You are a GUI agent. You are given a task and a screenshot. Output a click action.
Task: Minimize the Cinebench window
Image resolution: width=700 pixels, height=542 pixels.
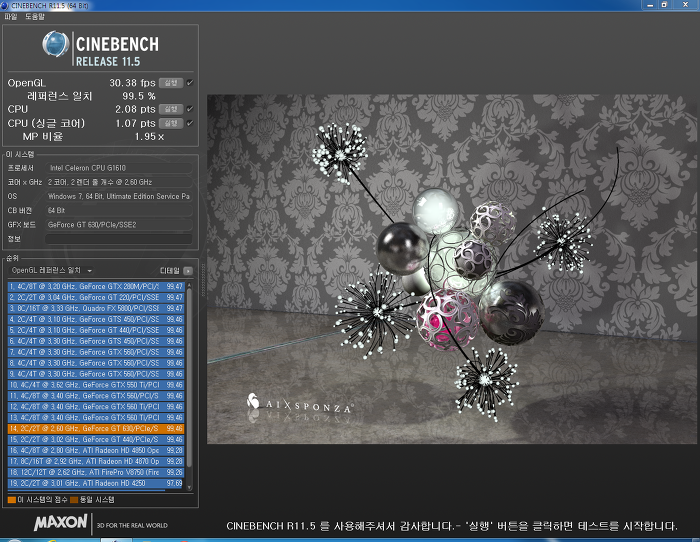pyautogui.click(x=650, y=5)
